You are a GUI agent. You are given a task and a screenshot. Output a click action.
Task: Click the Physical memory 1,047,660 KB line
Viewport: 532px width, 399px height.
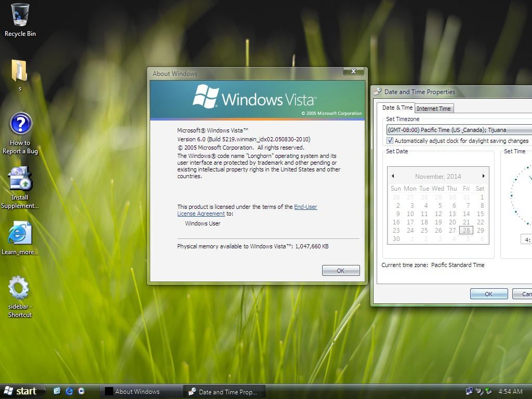point(253,246)
